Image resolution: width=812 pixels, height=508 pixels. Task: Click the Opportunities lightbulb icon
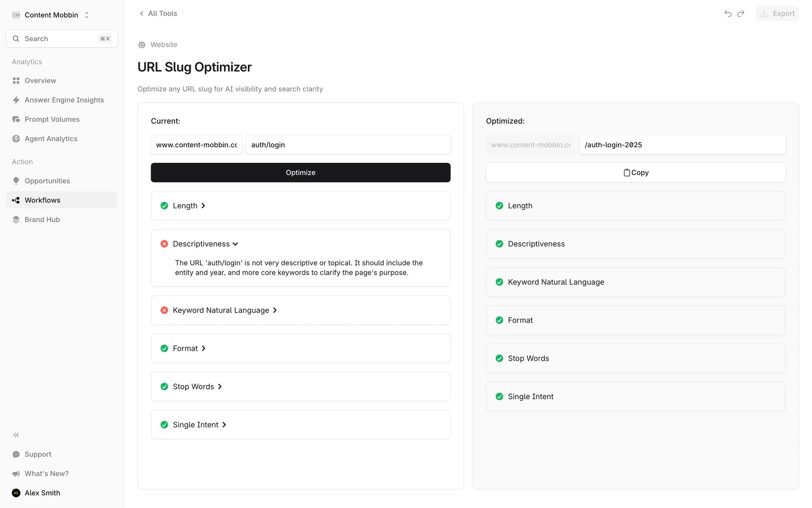click(x=16, y=181)
